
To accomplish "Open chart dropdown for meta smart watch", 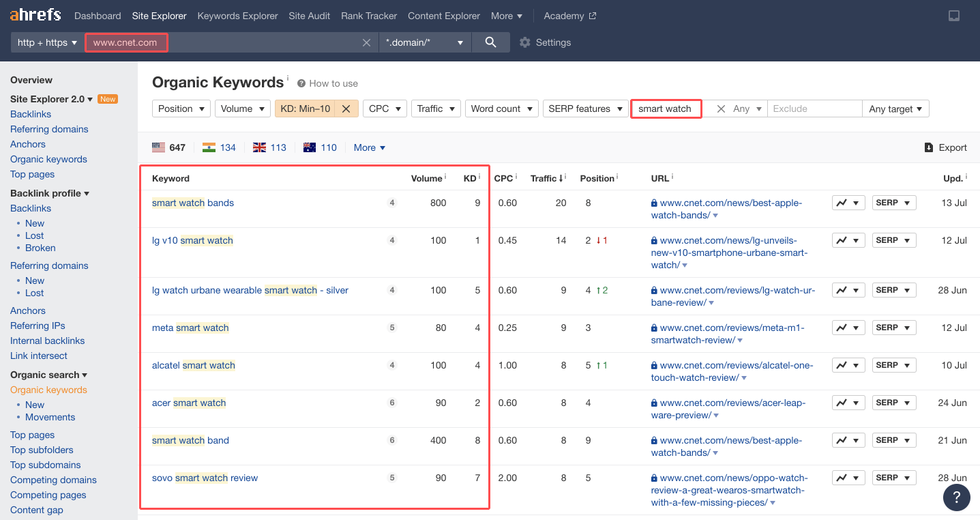I will (848, 328).
